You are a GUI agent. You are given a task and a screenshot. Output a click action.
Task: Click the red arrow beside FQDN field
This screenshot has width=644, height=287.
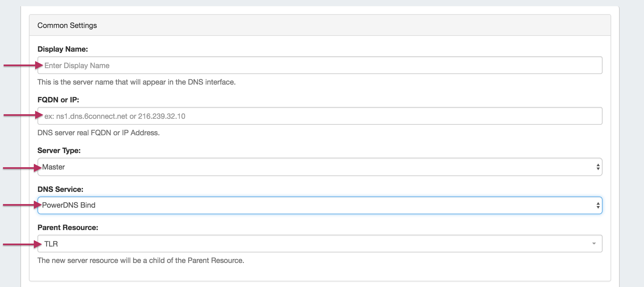point(22,115)
